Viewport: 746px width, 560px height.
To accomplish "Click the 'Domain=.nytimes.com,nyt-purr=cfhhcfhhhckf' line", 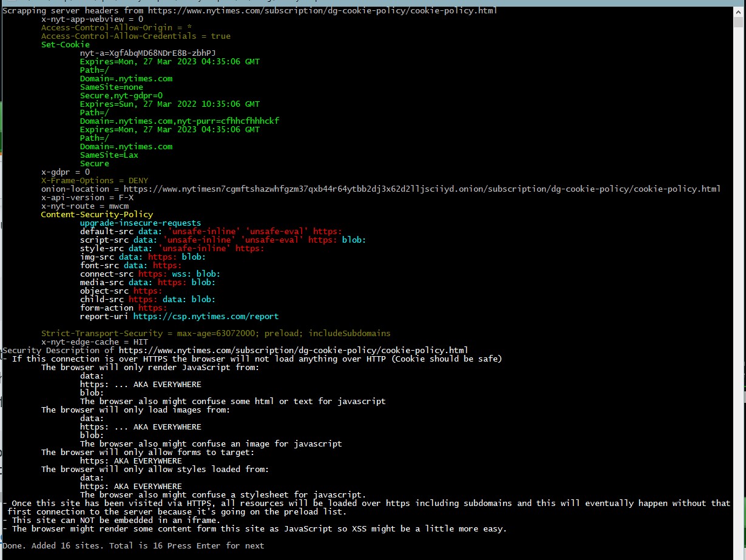I will point(180,121).
